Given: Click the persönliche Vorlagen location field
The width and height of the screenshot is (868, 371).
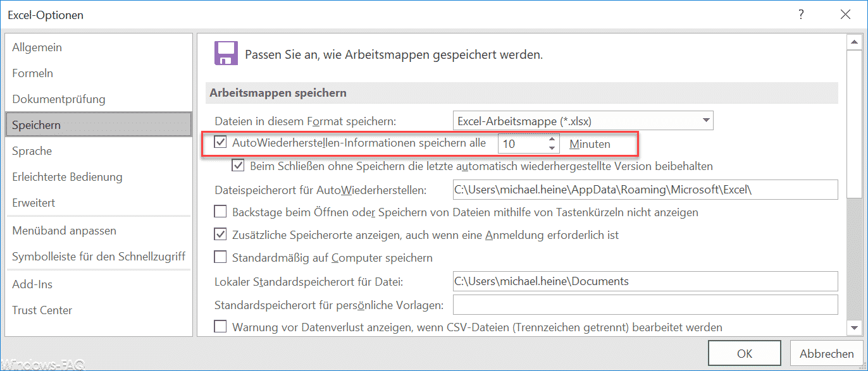Looking at the screenshot, I should (x=645, y=305).
